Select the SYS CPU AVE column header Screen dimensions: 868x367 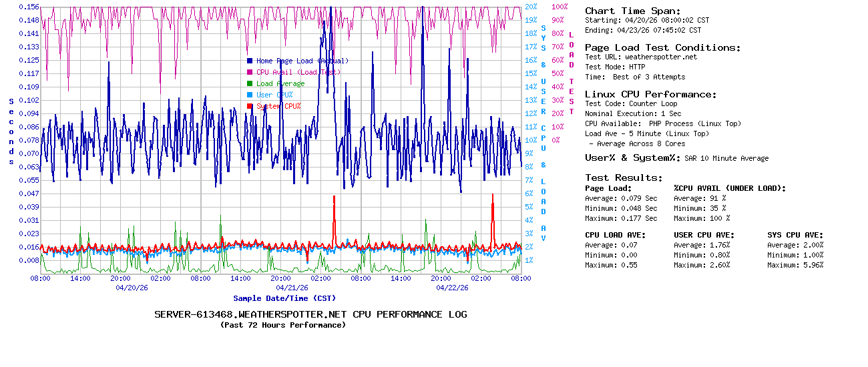[795, 235]
